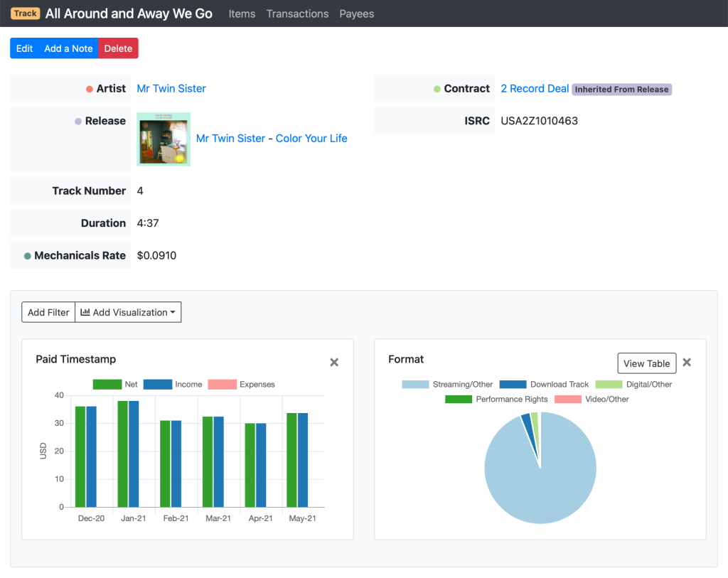The width and height of the screenshot is (728, 578).
Task: Click Add a Note
Action: 68,48
